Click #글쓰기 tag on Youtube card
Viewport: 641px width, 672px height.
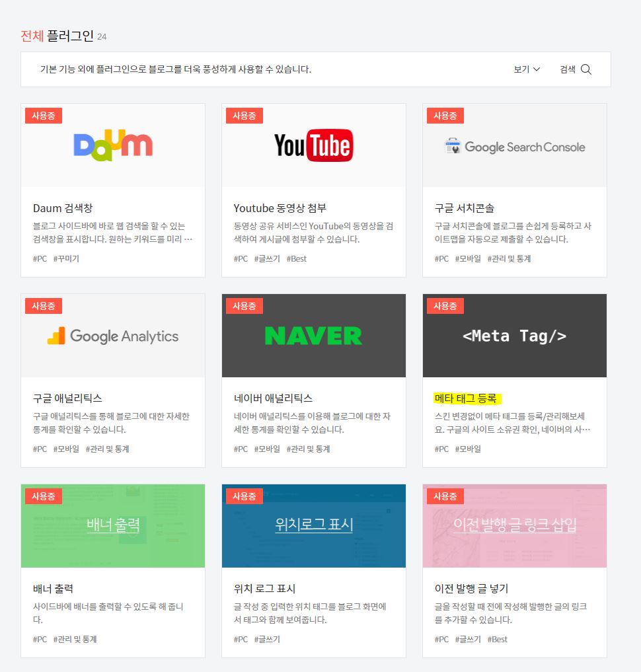267,259
